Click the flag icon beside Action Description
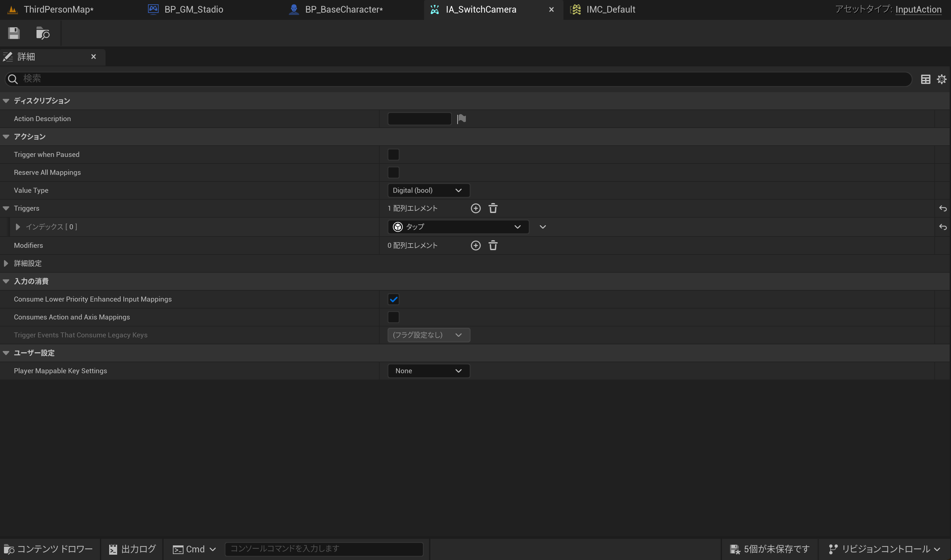Viewport: 951px width, 560px height. 461,118
